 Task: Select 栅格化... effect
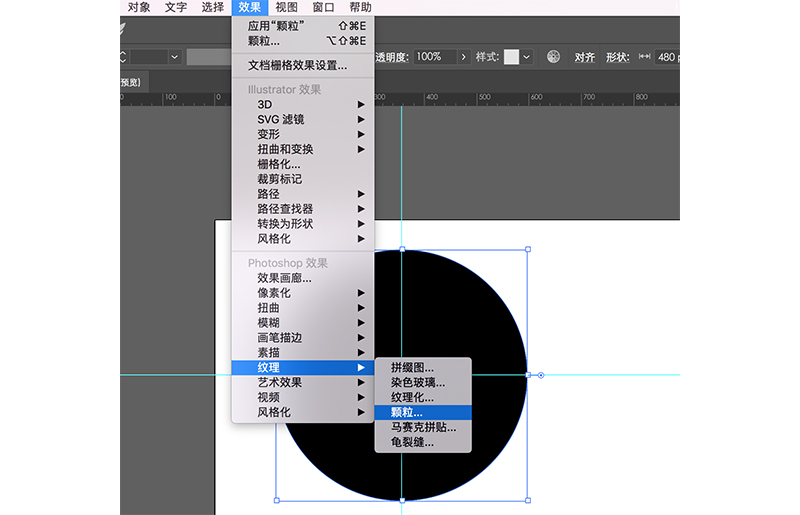coord(303,164)
